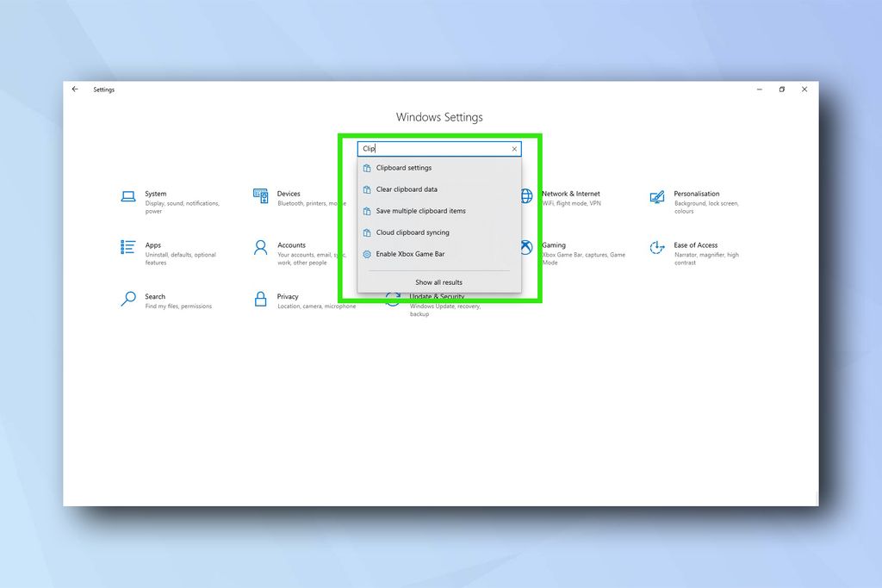882x588 pixels.
Task: Clear the search with the X button
Action: pos(514,148)
